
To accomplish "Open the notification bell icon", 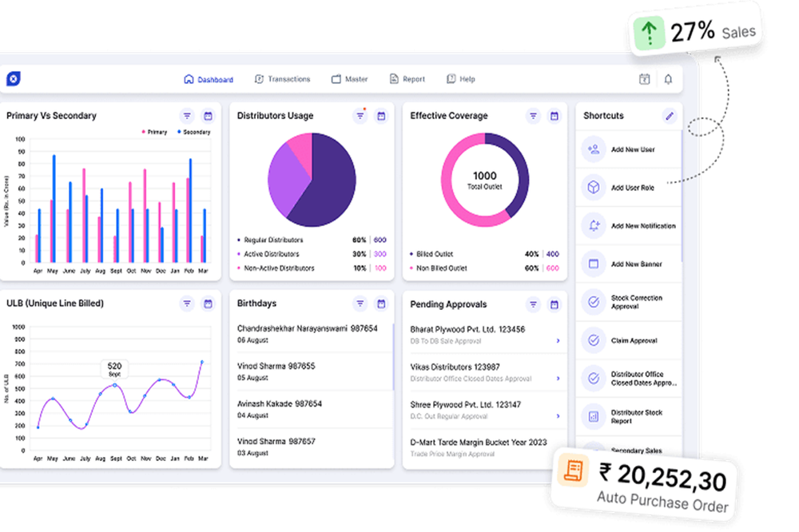I will click(x=668, y=79).
